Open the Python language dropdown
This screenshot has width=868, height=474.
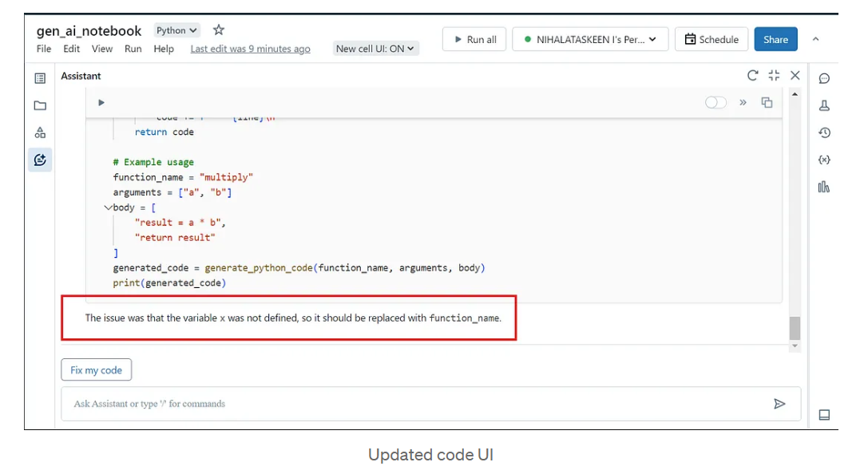point(176,30)
